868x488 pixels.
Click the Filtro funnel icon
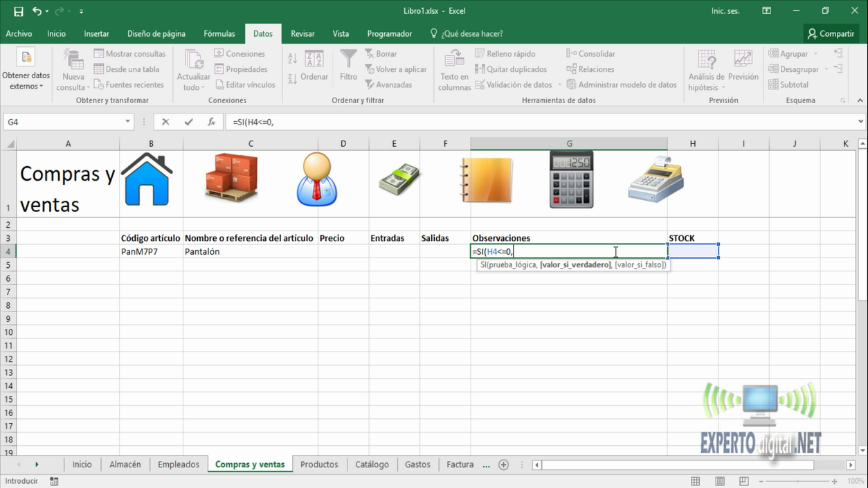(x=348, y=61)
